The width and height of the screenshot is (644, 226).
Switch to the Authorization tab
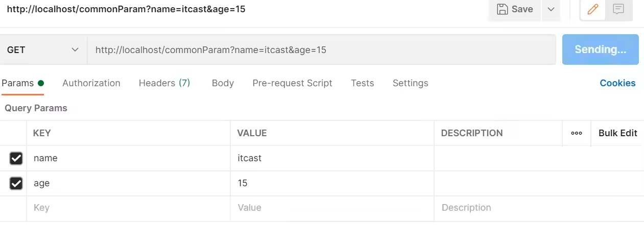(x=91, y=83)
